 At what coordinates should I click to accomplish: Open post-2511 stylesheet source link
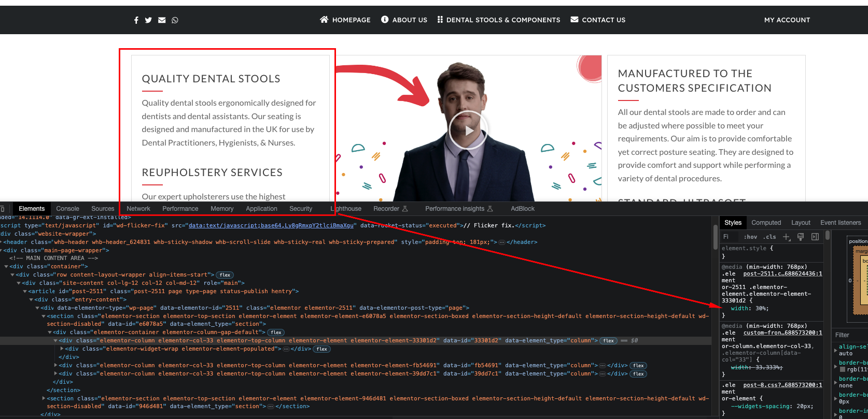(783, 274)
